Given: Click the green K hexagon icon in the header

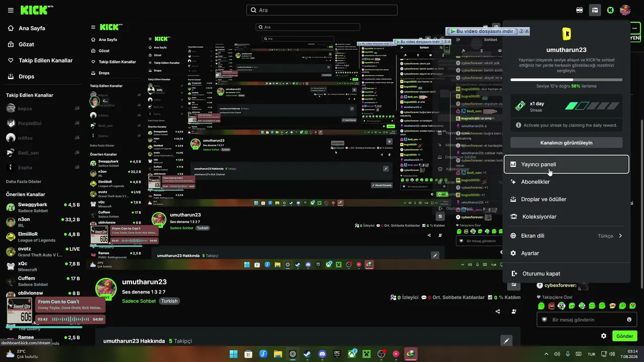Looking at the screenshot, I should click(610, 10).
